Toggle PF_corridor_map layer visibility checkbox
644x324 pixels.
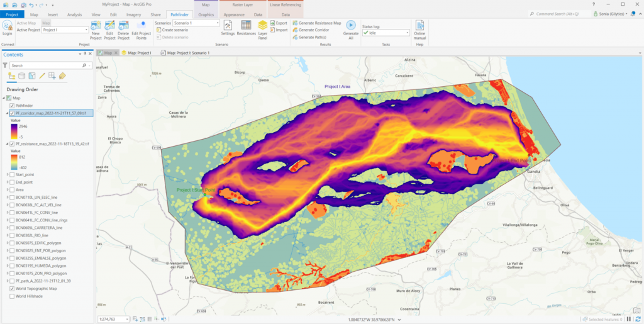(x=11, y=113)
